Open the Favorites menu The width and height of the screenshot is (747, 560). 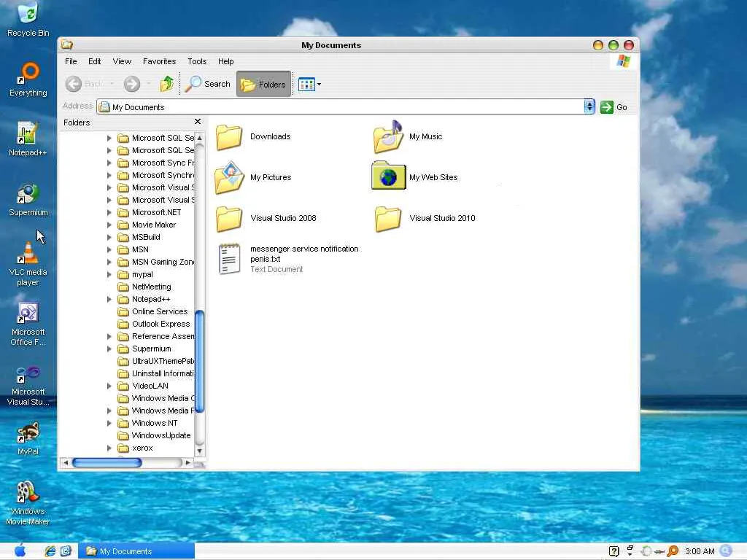(159, 61)
